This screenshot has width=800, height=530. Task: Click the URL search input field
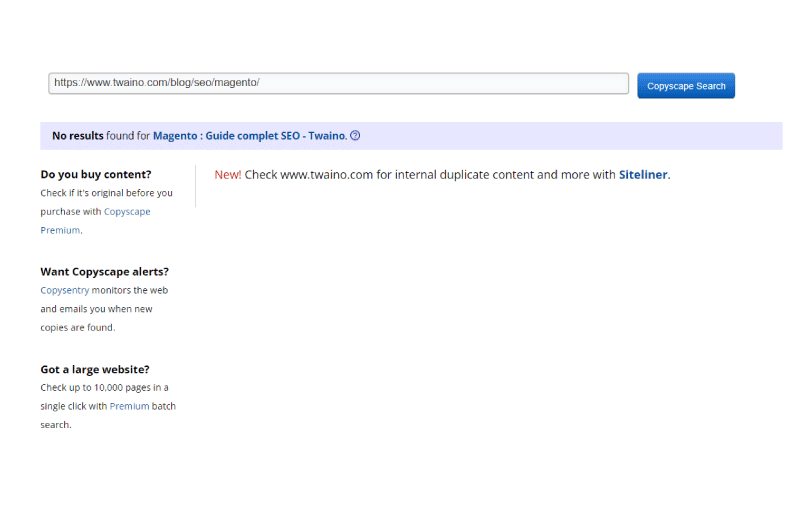pos(338,83)
